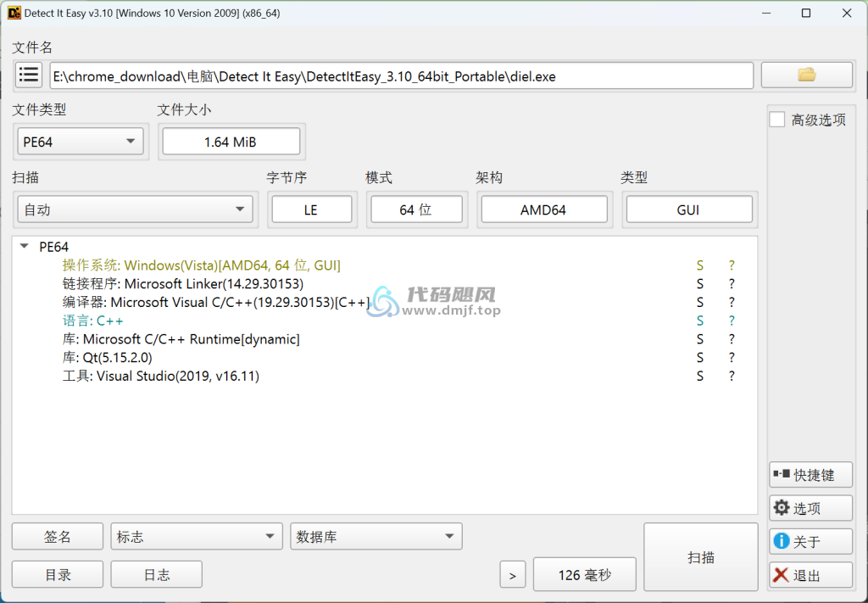
Task: Open the 数据库 dropdown
Action: click(x=376, y=537)
